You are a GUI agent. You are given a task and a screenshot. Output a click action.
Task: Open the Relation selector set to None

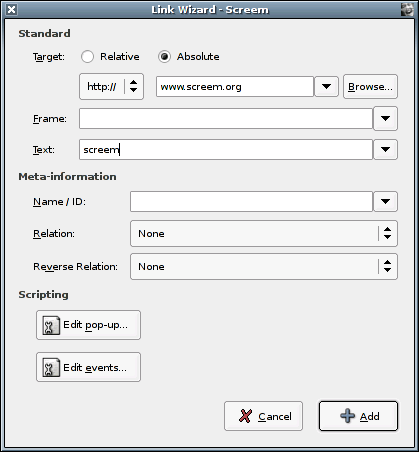(x=264, y=233)
